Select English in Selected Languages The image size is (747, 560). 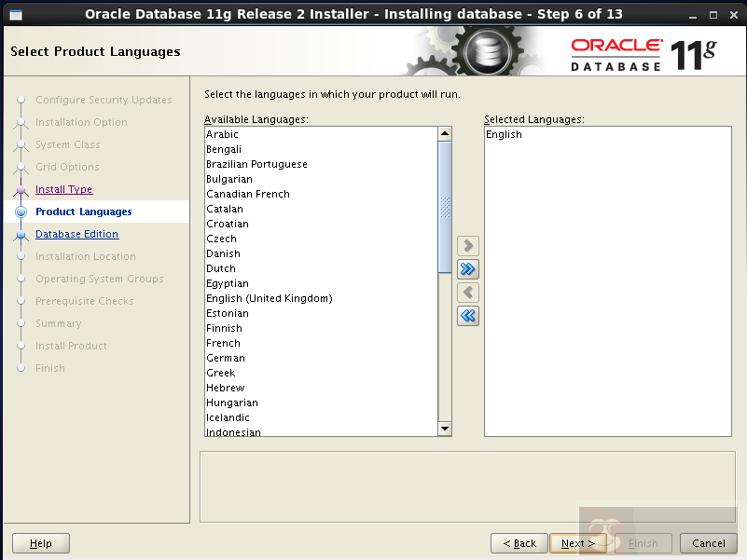coord(504,134)
